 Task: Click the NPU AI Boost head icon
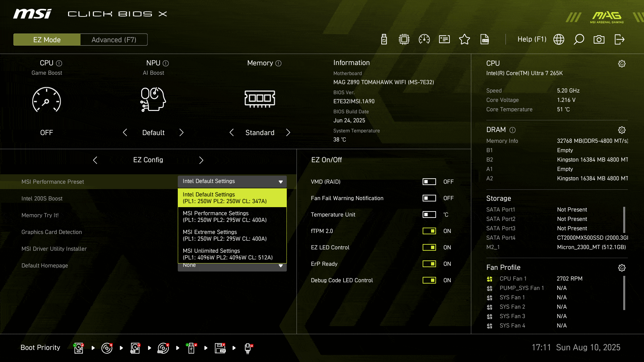tap(153, 99)
